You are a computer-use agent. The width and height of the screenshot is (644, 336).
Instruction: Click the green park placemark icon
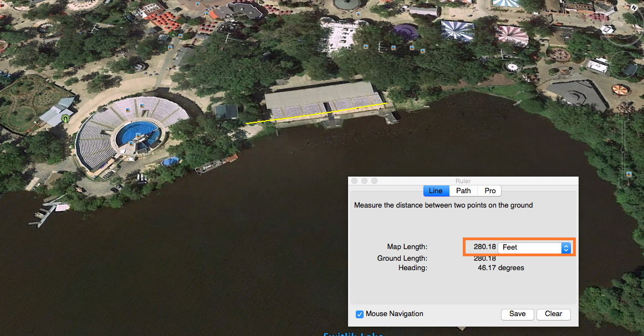tap(65, 118)
